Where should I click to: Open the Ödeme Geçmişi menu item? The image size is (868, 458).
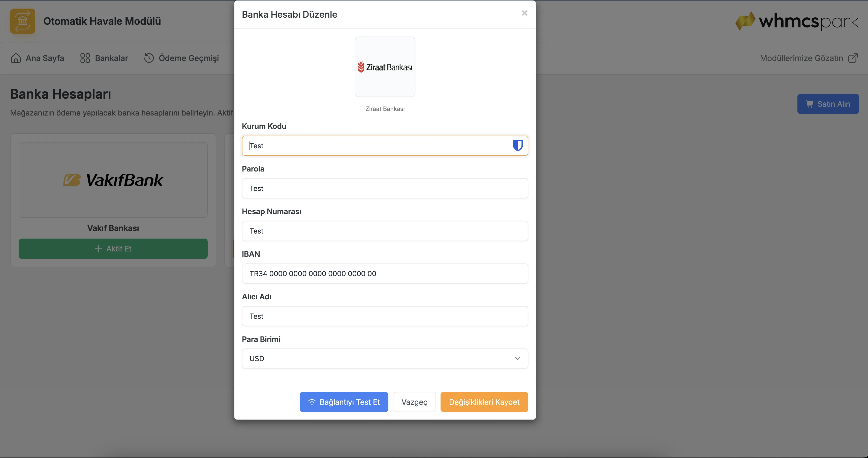182,58
